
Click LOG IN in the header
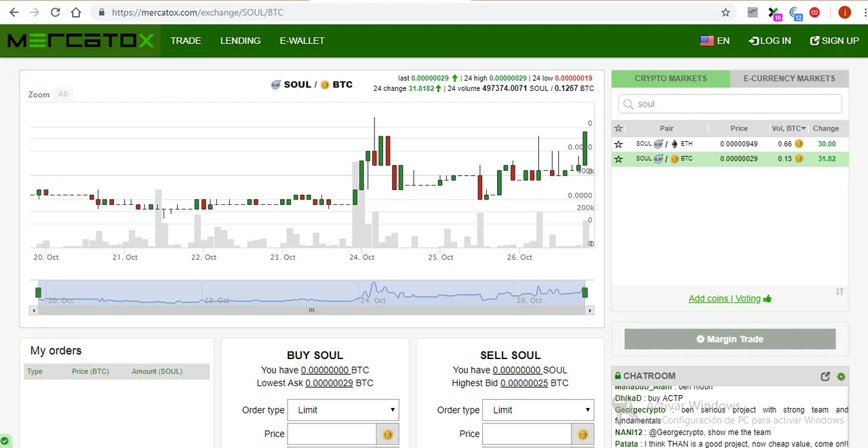tap(770, 41)
